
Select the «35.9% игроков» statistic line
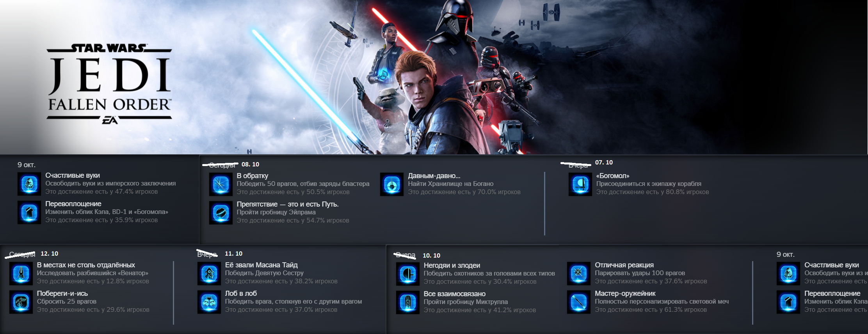pyautogui.click(x=101, y=220)
